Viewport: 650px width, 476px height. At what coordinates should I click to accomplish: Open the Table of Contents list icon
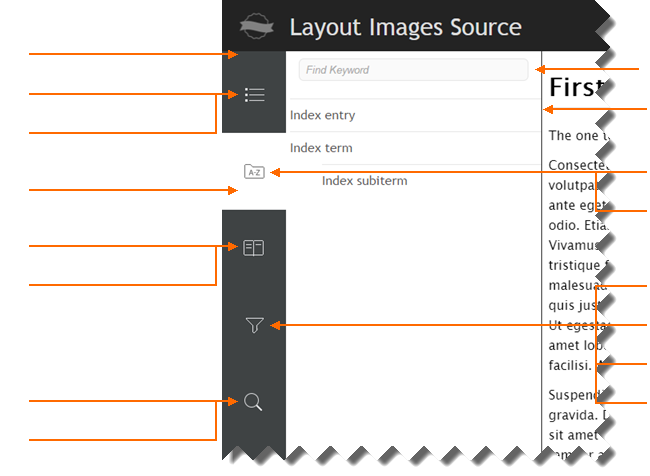coord(254,95)
